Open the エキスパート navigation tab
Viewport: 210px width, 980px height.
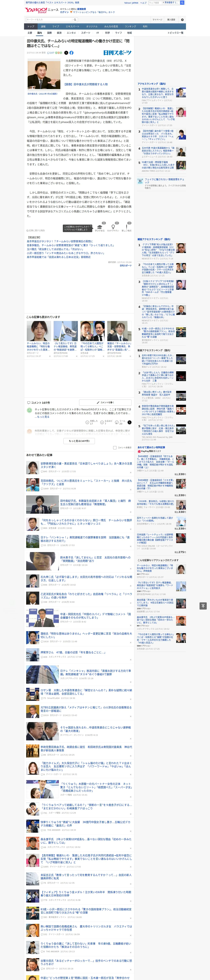click(72, 27)
